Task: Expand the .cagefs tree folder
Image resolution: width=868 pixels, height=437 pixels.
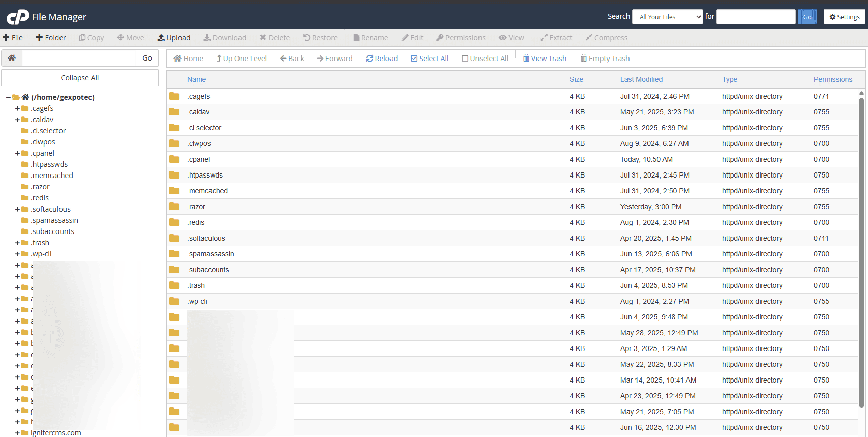Action: point(17,108)
